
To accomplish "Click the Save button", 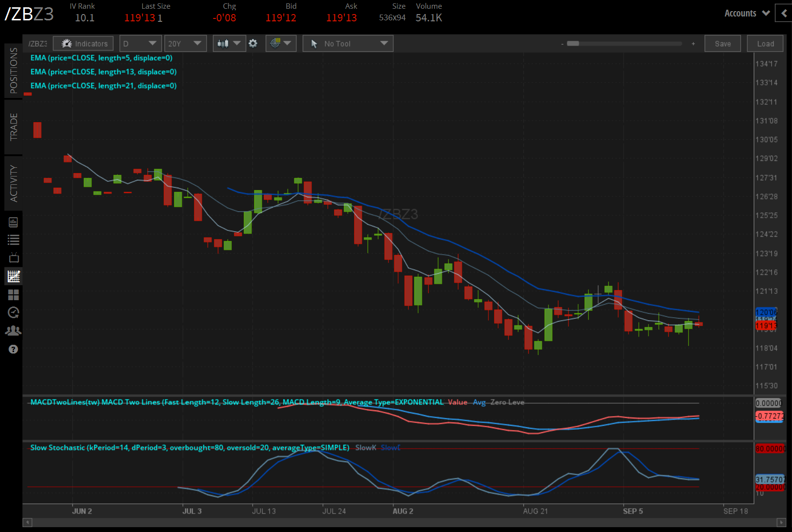I will coord(722,43).
